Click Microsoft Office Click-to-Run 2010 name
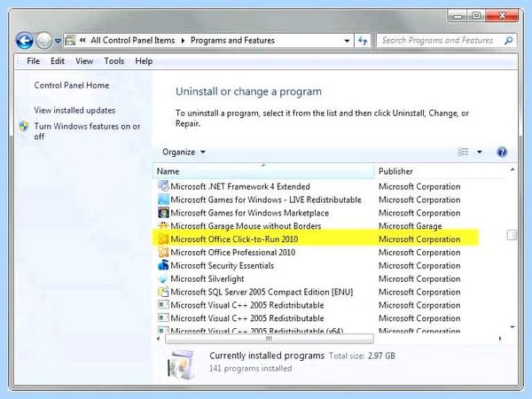The image size is (532, 399). click(234, 239)
